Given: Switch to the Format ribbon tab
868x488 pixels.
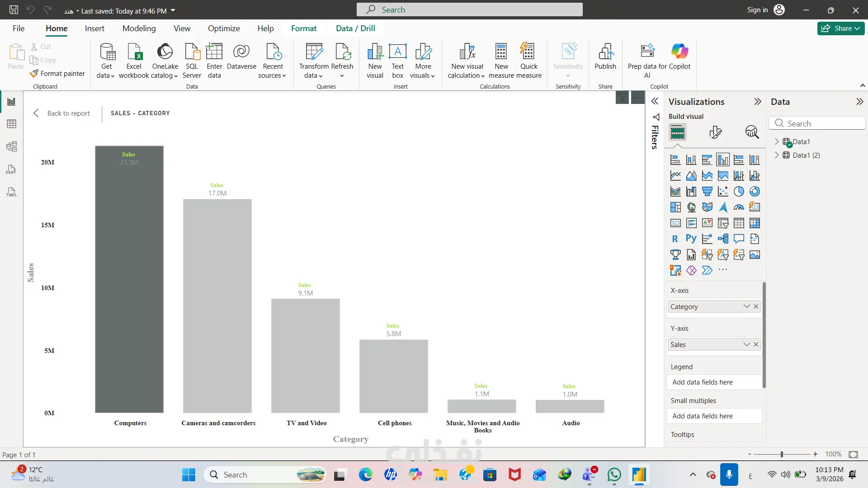Looking at the screenshot, I should pyautogui.click(x=304, y=28).
